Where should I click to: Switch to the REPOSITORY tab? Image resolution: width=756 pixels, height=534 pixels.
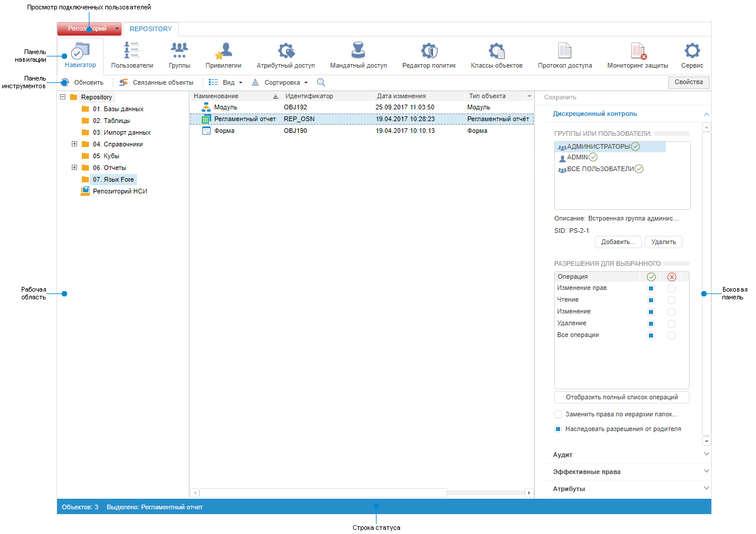click(151, 29)
